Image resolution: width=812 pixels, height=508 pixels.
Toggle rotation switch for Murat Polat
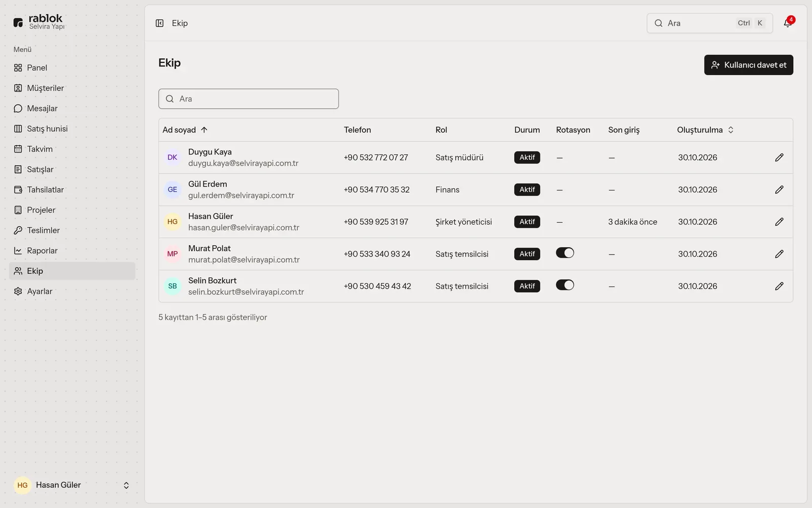tap(565, 252)
